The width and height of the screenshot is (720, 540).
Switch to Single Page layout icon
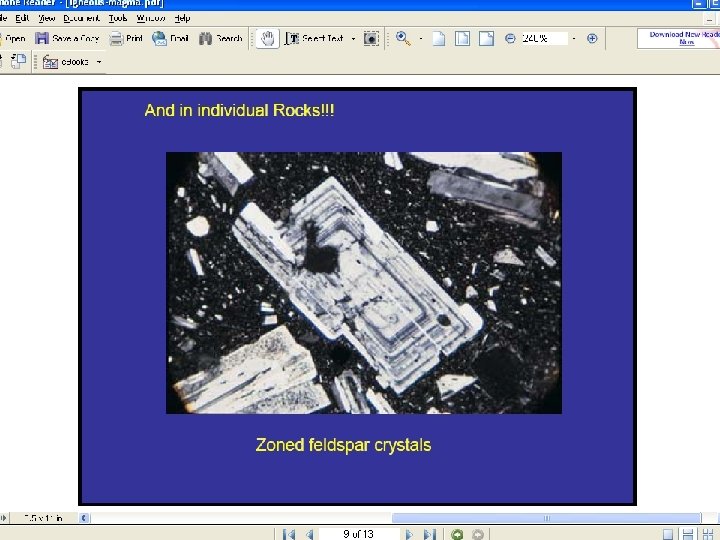tap(668, 534)
